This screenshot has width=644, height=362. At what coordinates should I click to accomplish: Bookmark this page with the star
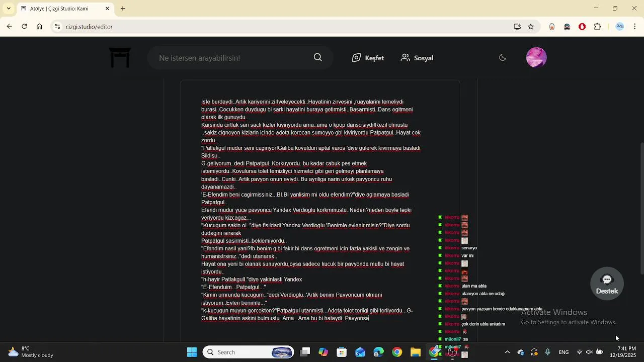[x=531, y=27]
